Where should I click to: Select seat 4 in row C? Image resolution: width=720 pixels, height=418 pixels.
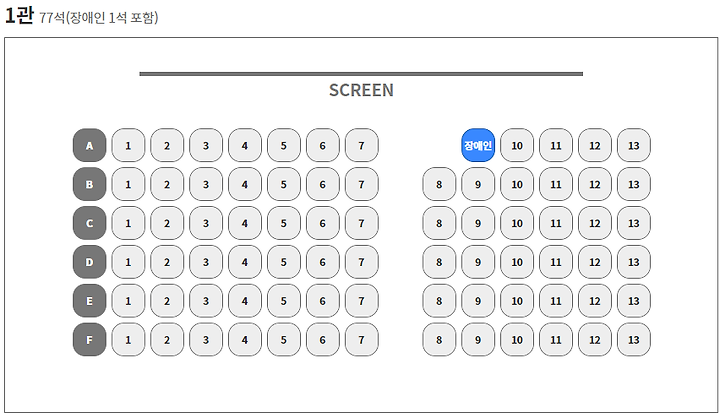pos(245,223)
